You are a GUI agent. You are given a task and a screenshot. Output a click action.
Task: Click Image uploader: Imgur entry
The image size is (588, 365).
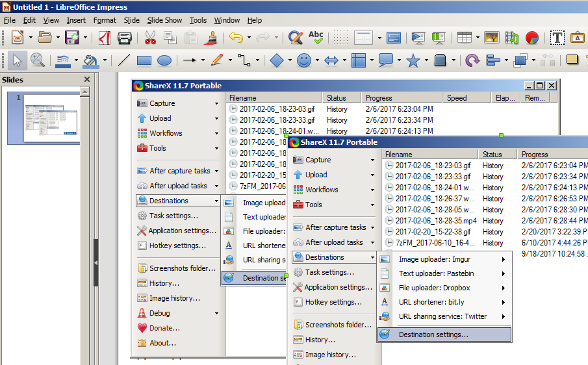click(x=444, y=259)
